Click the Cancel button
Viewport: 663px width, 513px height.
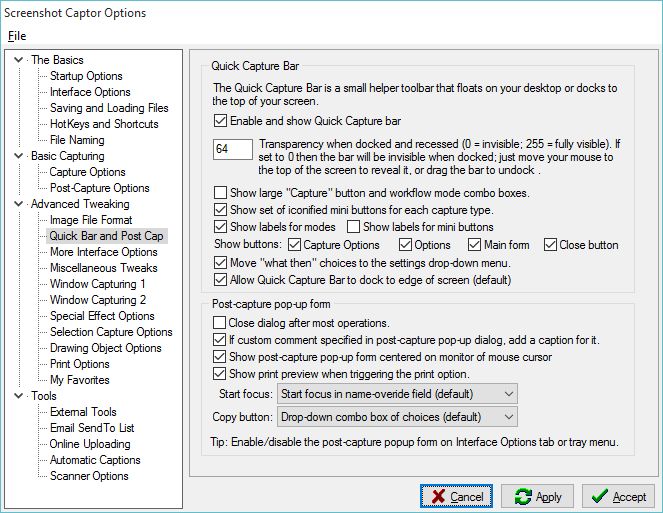pyautogui.click(x=456, y=496)
